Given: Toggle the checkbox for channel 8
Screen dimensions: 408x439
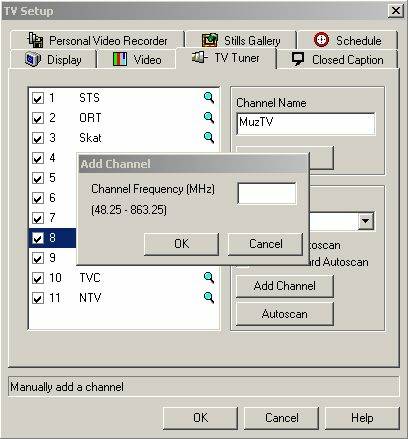Looking at the screenshot, I should [x=38, y=238].
